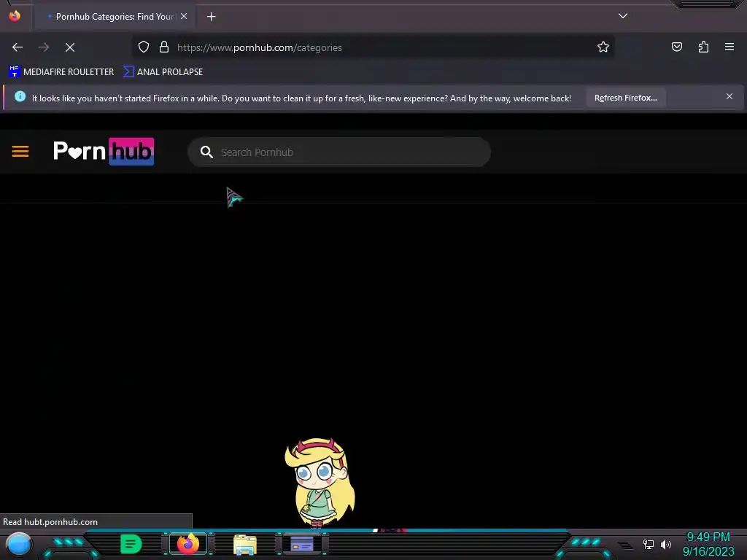The image size is (747, 560).
Task: Click the Firefox logo in the tab strip
Action: pyautogui.click(x=15, y=16)
